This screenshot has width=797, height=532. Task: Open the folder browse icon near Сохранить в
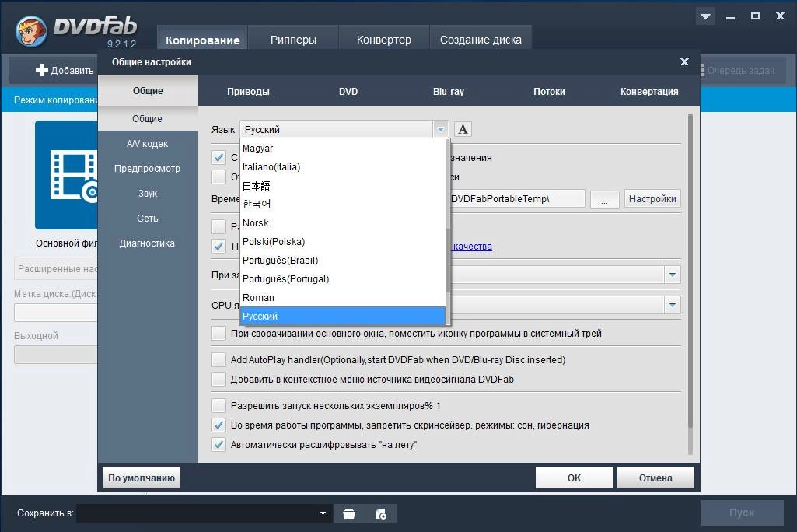[x=349, y=513]
